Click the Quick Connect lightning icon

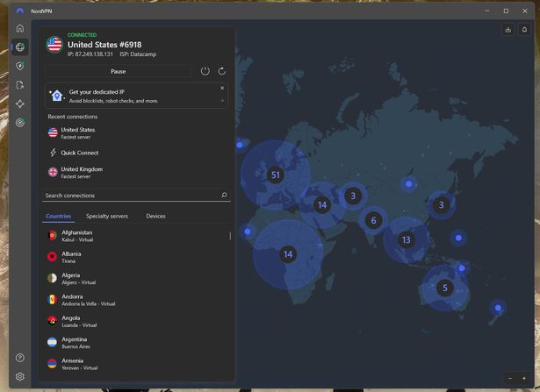tap(53, 153)
